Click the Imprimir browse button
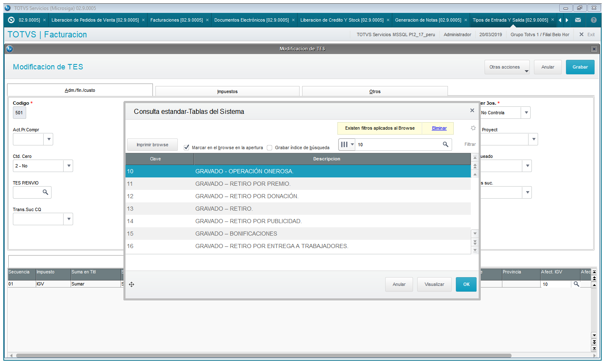The image size is (605, 364). coord(152,145)
